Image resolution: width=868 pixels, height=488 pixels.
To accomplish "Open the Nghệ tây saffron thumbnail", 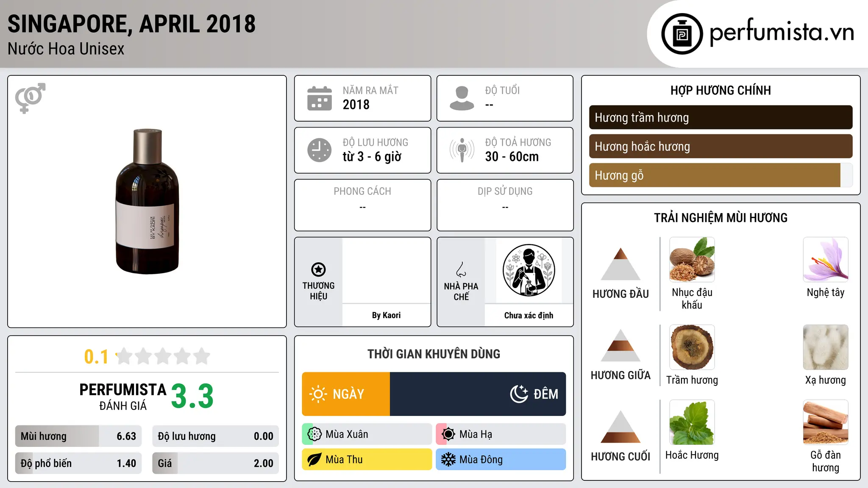I will tap(826, 260).
